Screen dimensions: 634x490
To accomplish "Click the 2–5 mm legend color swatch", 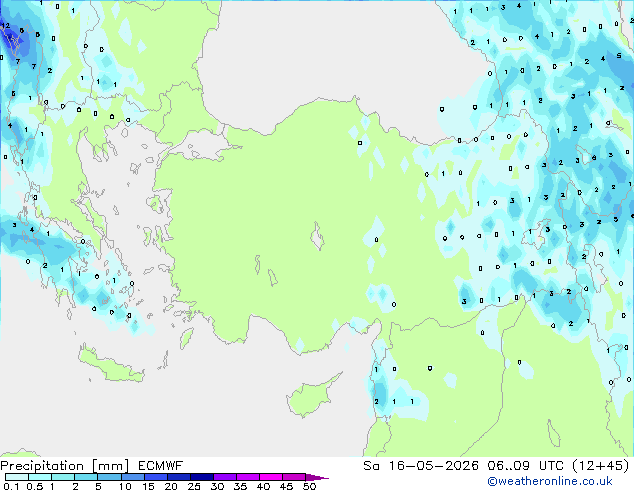I will coord(86,477).
